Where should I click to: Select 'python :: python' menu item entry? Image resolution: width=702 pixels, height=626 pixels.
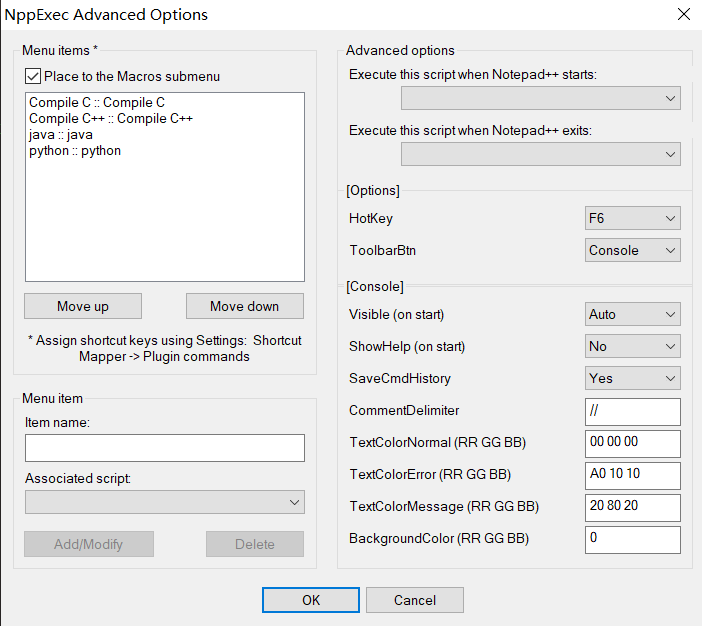click(x=75, y=151)
